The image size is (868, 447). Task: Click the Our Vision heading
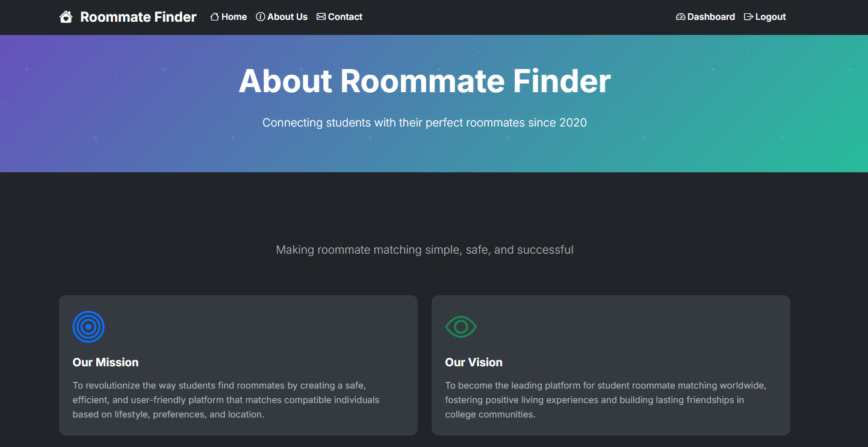tap(474, 362)
